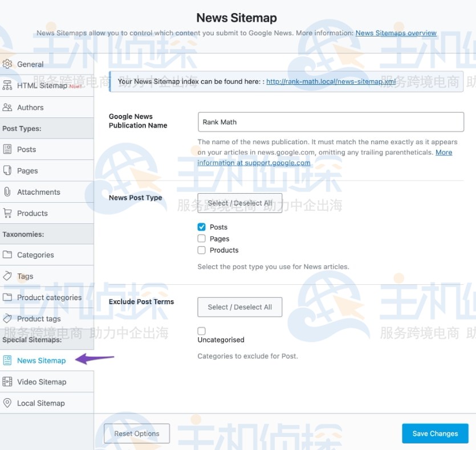The height and width of the screenshot is (450, 476).
Task: Switch to the News Sitemap section
Action: point(41,361)
